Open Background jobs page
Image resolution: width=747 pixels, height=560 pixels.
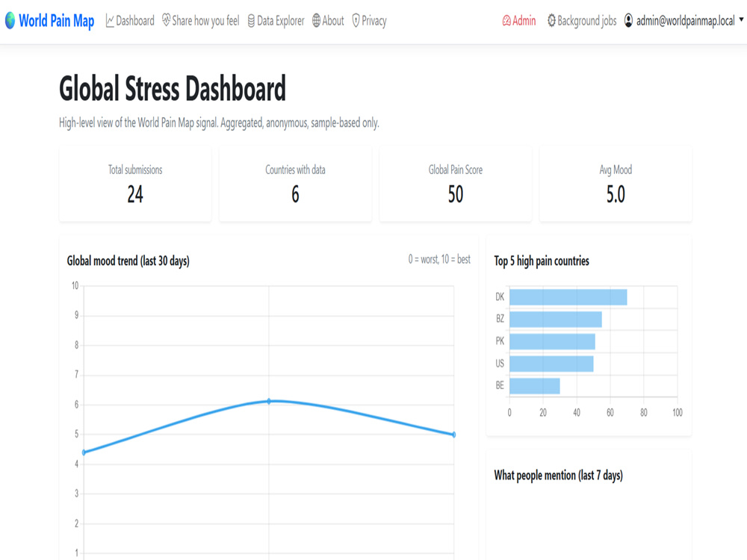click(582, 21)
